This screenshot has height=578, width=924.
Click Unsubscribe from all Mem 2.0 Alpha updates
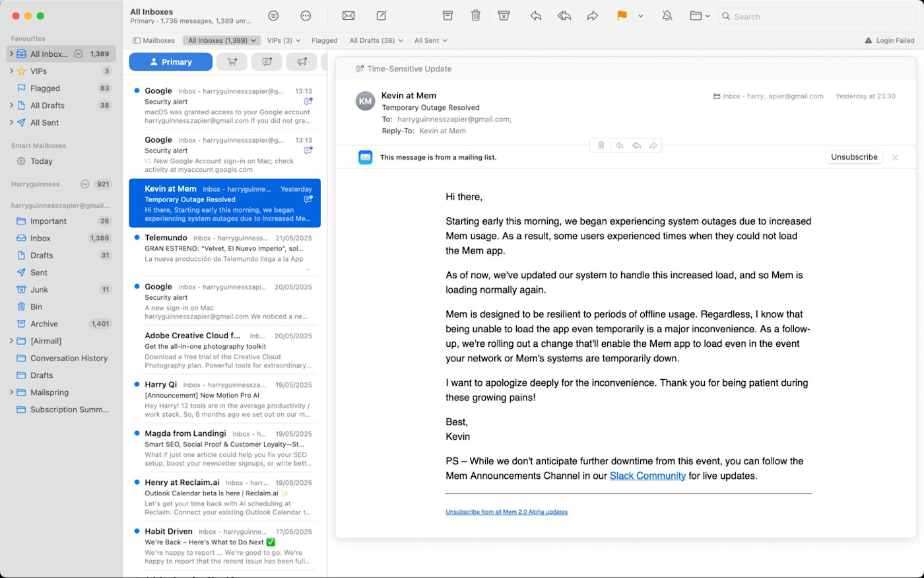tap(506, 512)
